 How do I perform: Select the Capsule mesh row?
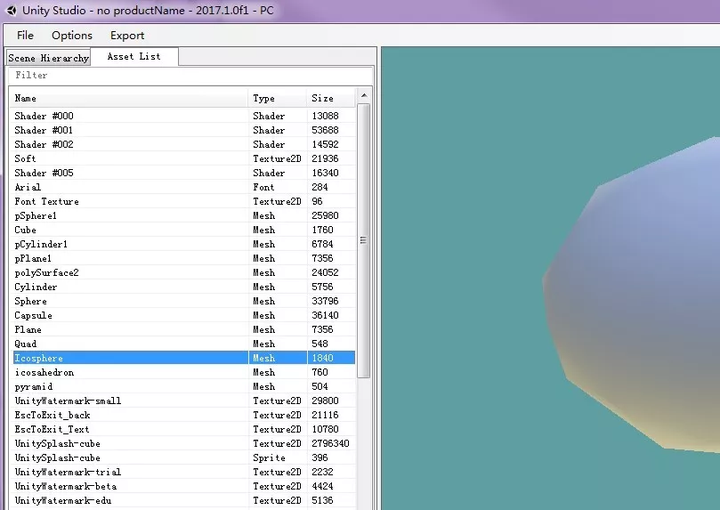tap(184, 315)
